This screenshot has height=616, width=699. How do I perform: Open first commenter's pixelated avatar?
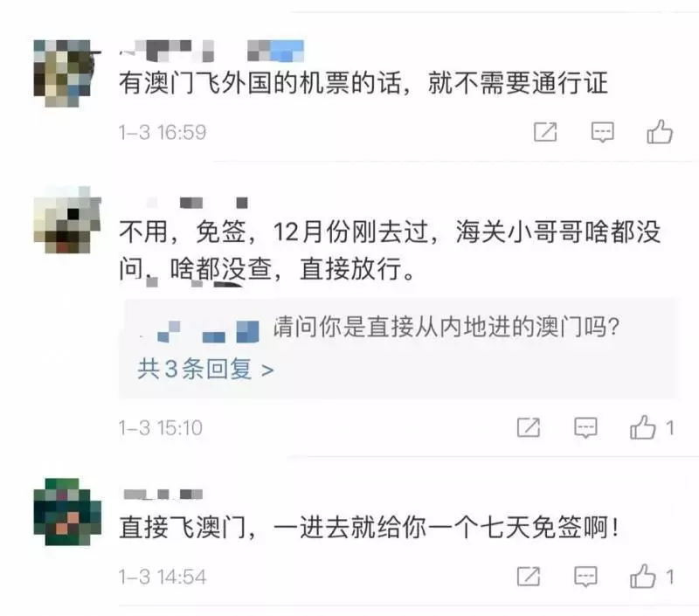[x=67, y=73]
